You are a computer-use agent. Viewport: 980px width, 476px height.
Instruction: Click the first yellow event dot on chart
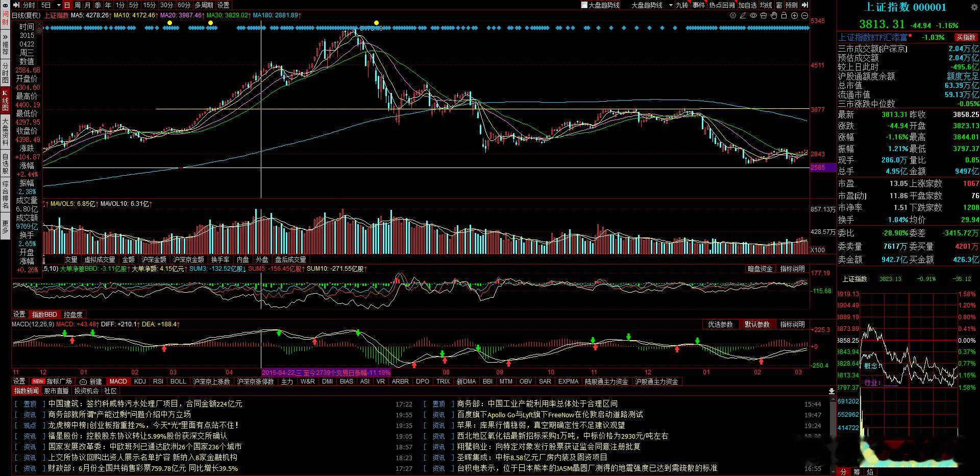click(169, 22)
